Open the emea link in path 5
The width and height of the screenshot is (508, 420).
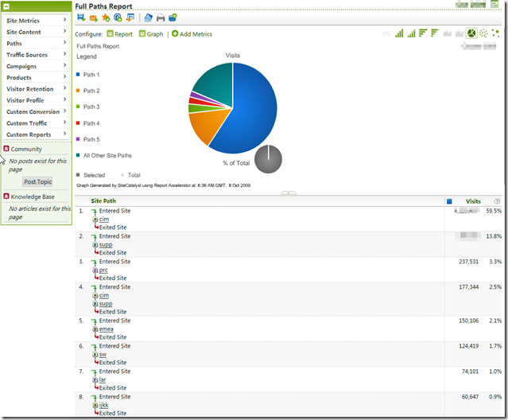click(107, 329)
